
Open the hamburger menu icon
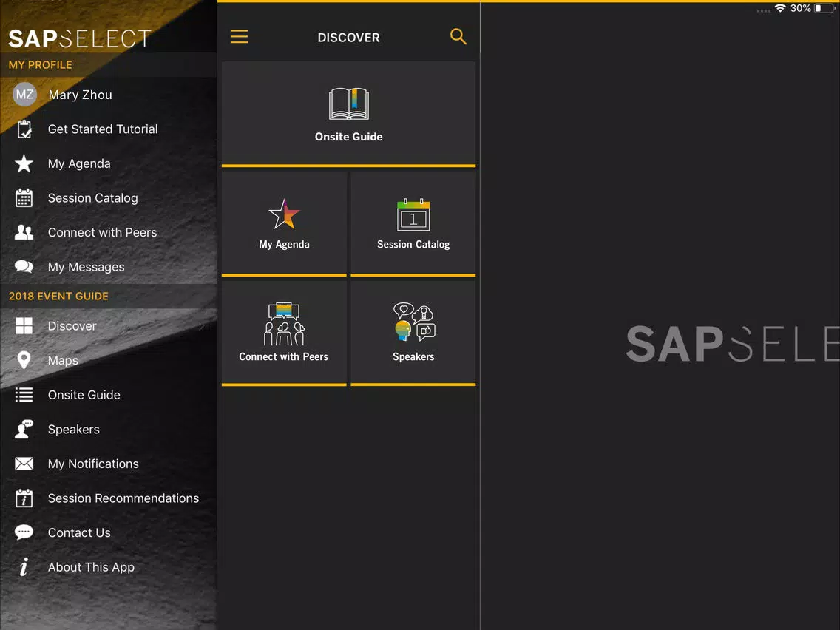pos(239,36)
